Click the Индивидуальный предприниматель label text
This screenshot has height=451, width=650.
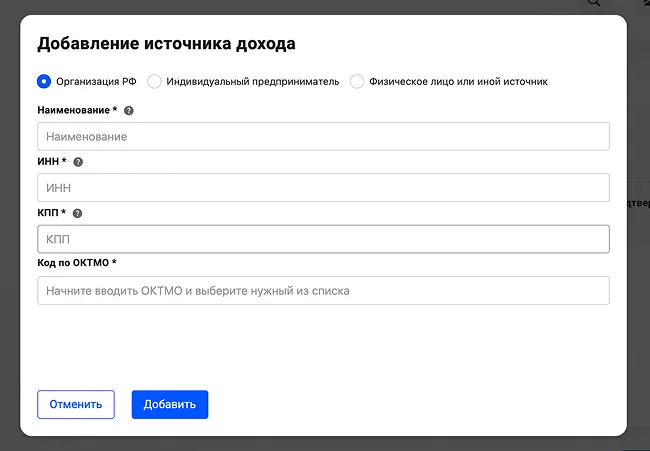(x=253, y=82)
